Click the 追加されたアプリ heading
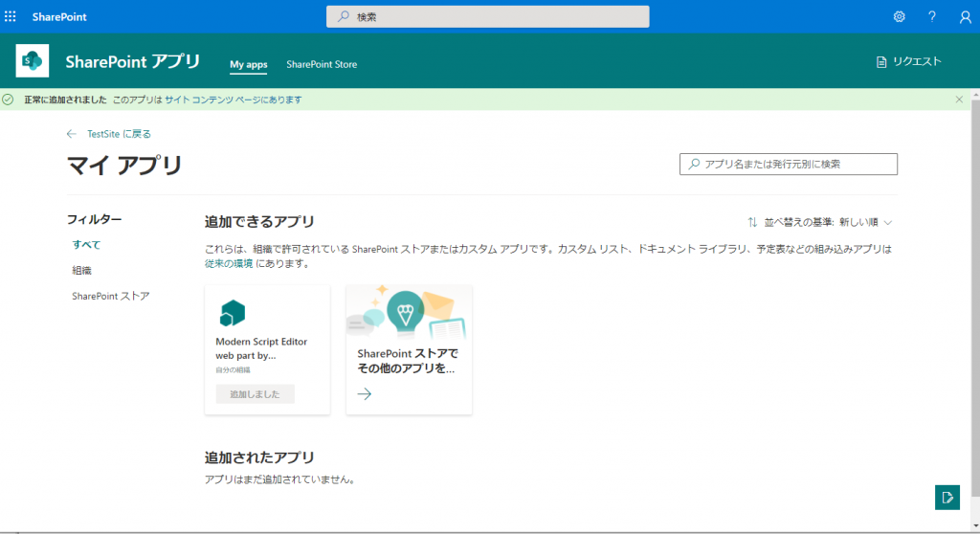Viewport: 980px width, 534px height. coord(259,457)
